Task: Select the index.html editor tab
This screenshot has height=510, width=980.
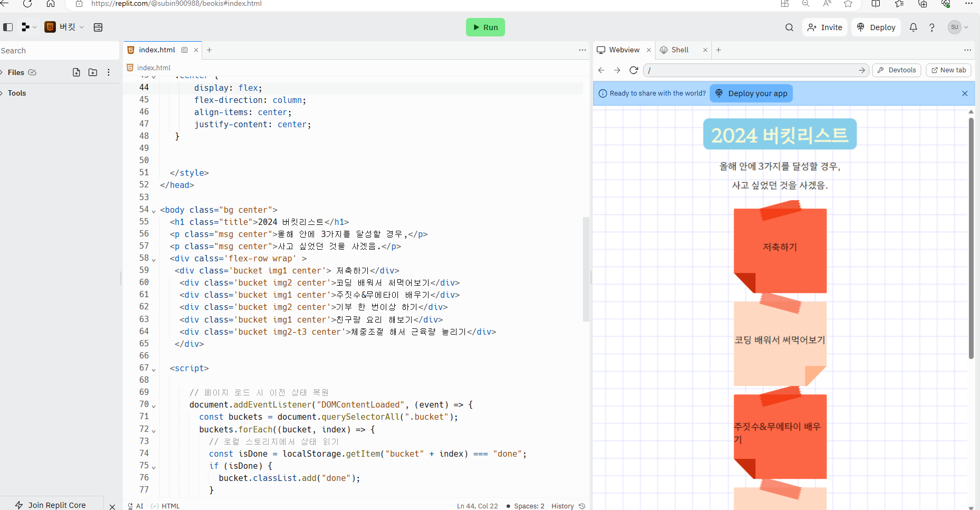Action: 157,50
